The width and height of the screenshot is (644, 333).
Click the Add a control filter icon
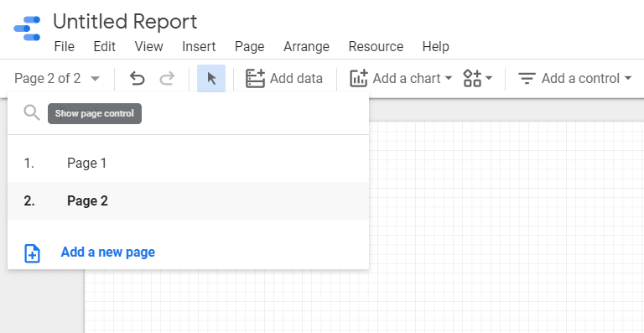527,78
